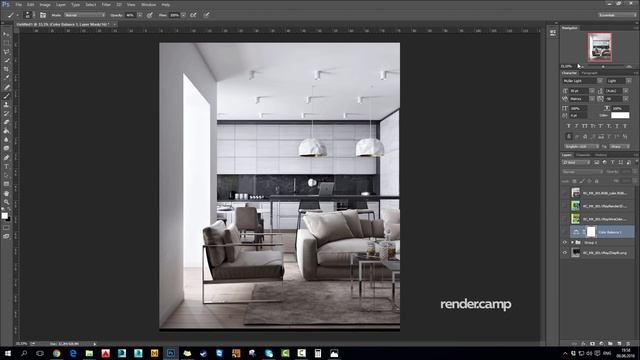Toggle visibility of Group 1 layer
Viewport: 640px width, 360px height.
coord(565,242)
